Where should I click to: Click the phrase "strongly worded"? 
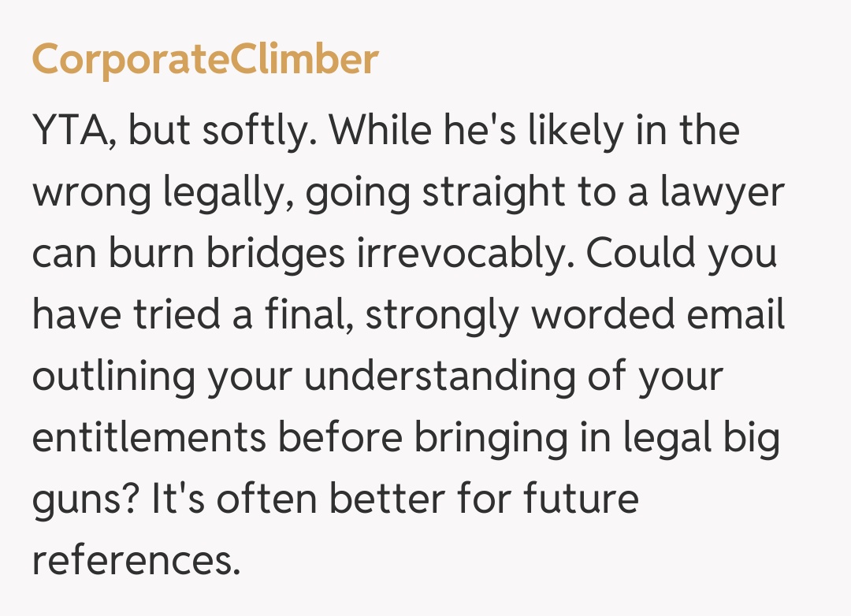520,316
